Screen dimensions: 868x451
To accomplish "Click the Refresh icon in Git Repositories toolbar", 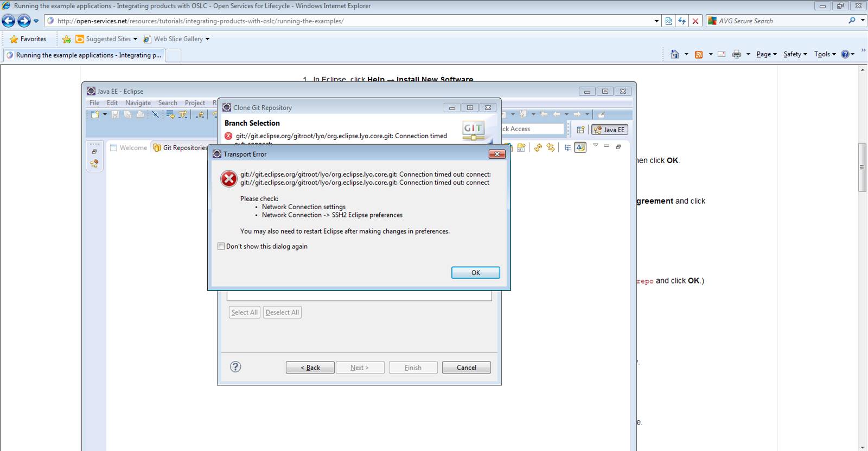I will (538, 147).
